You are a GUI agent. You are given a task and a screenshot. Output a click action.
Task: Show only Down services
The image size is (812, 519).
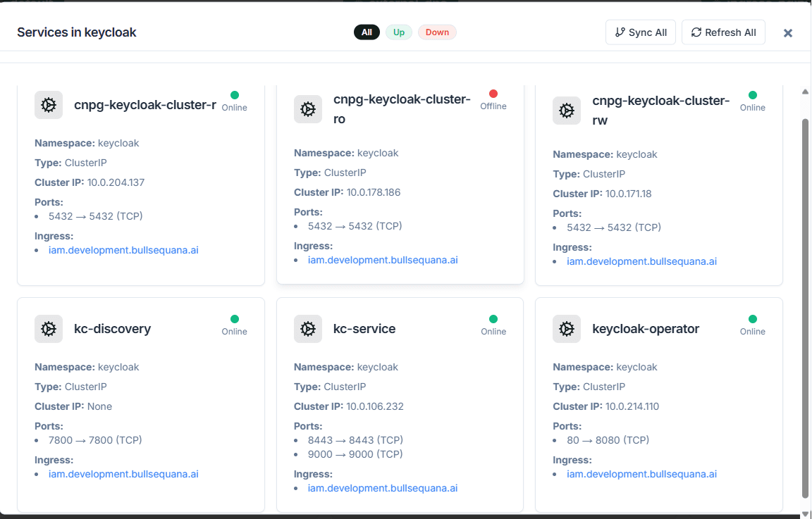point(437,32)
